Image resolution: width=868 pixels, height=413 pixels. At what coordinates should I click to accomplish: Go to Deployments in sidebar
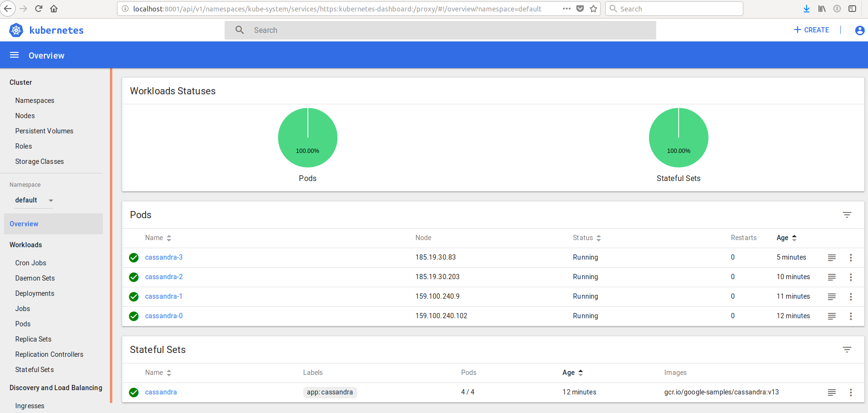(x=35, y=293)
